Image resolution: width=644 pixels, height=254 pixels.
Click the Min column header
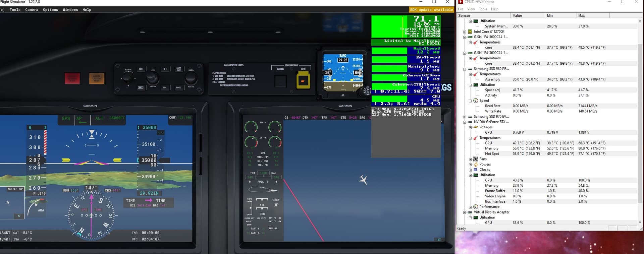coord(561,15)
